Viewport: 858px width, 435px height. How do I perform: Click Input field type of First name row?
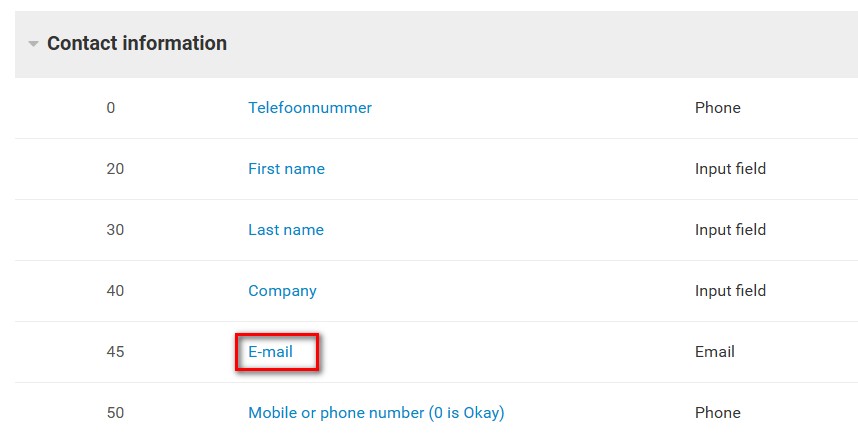pyautogui.click(x=730, y=169)
